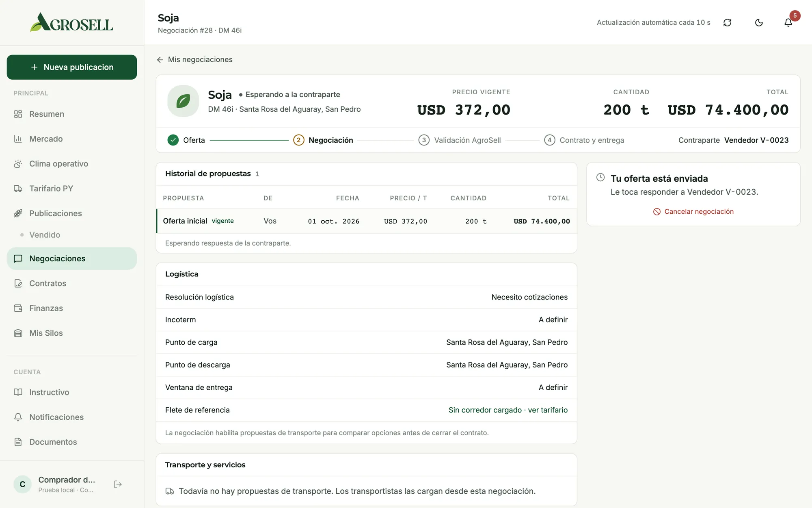
Task: Select the Vendido sub-item
Action: (45, 235)
